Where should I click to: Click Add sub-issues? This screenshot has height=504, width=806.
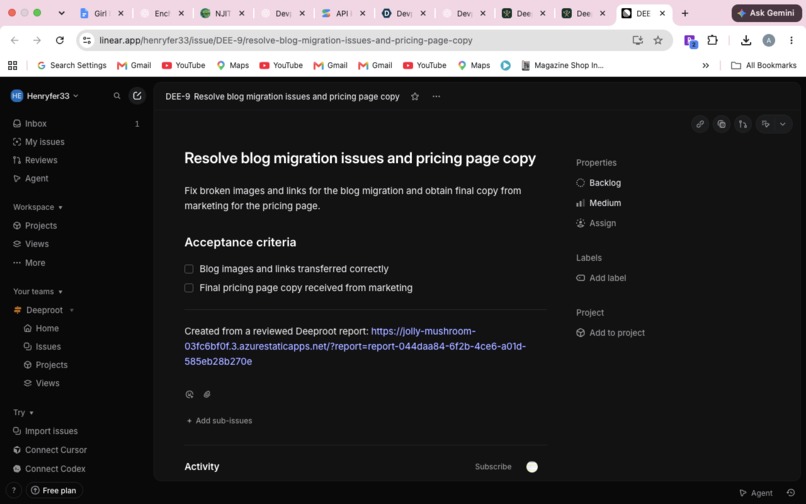(x=219, y=421)
